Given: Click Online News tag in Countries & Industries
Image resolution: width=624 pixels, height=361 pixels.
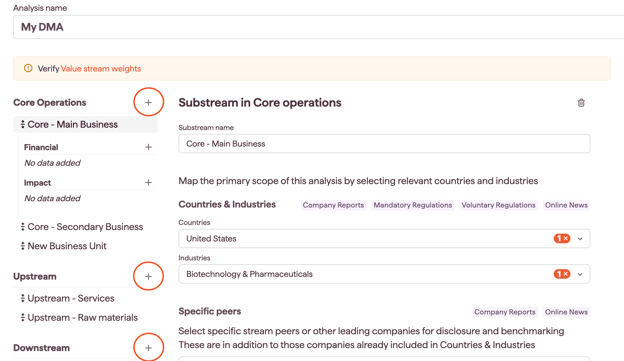Looking at the screenshot, I should tap(566, 205).
